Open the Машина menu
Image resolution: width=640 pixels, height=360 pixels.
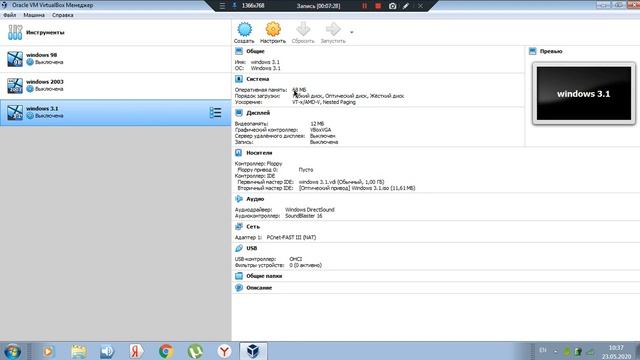[x=34, y=15]
